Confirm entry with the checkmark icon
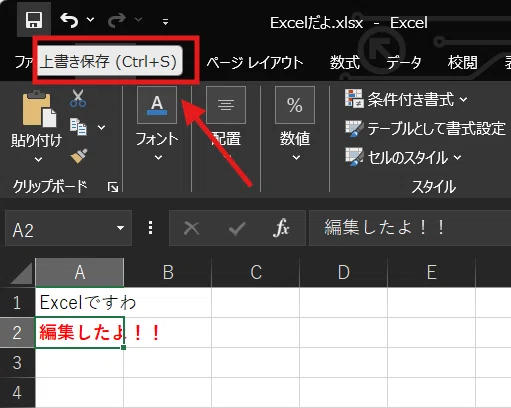 [237, 228]
